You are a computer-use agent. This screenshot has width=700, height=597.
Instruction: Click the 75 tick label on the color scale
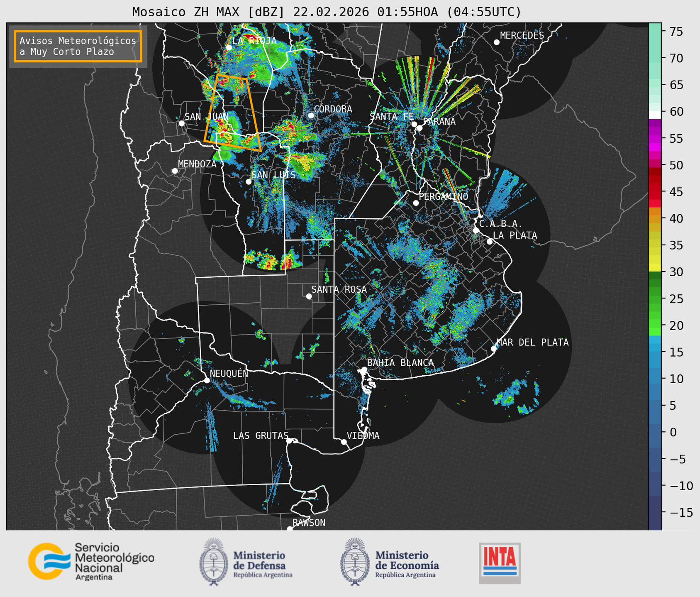pos(676,32)
